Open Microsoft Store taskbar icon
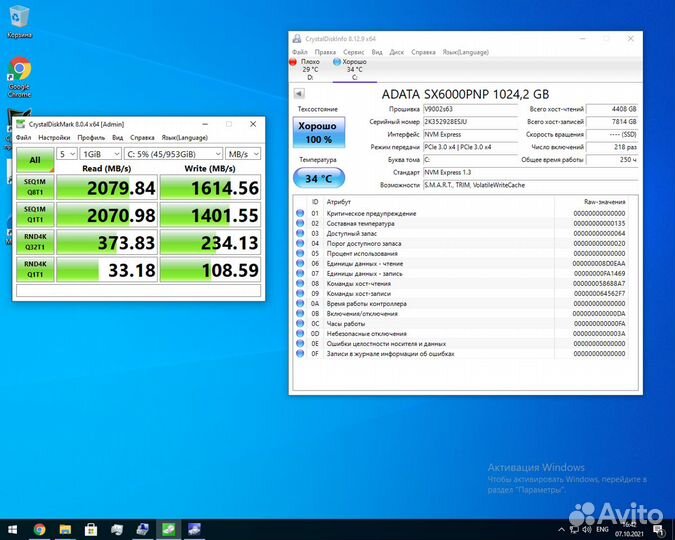This screenshot has height=540, width=675. coord(91,529)
